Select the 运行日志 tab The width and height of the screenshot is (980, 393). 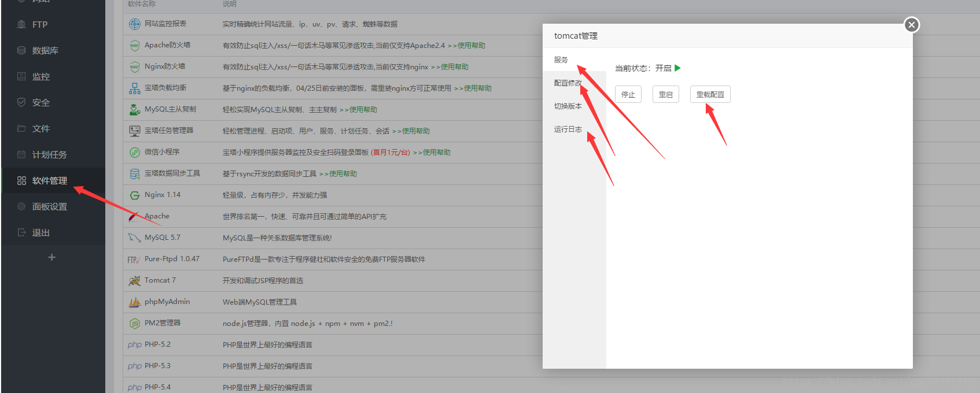pyautogui.click(x=574, y=129)
